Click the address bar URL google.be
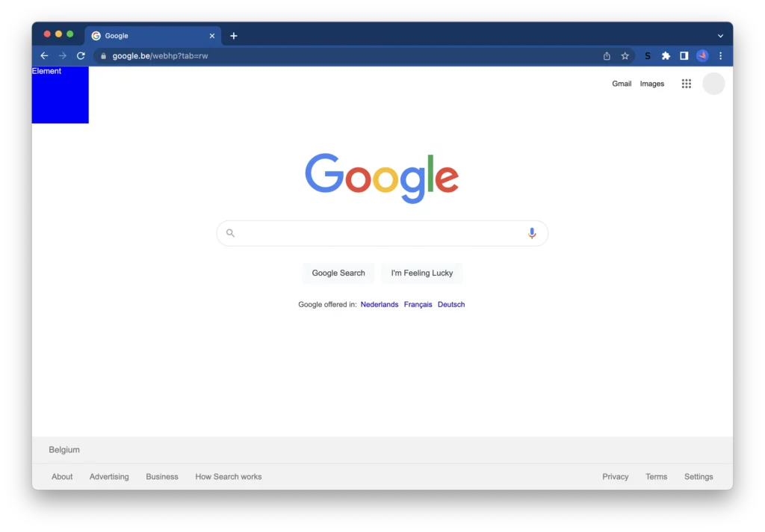765x532 pixels. click(160, 55)
